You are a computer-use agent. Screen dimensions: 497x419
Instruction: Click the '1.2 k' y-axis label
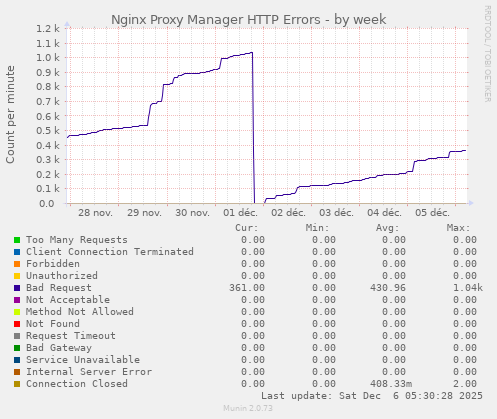[48, 29]
